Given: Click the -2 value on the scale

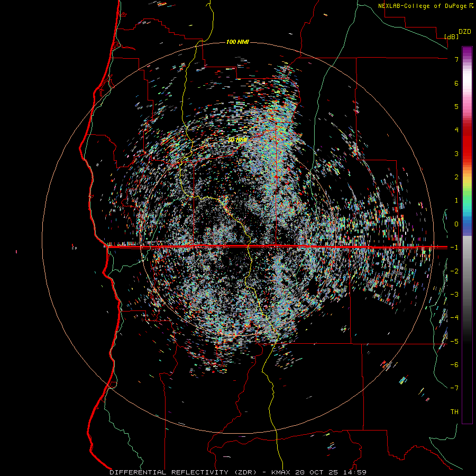Looking at the screenshot, I should coord(454,271).
